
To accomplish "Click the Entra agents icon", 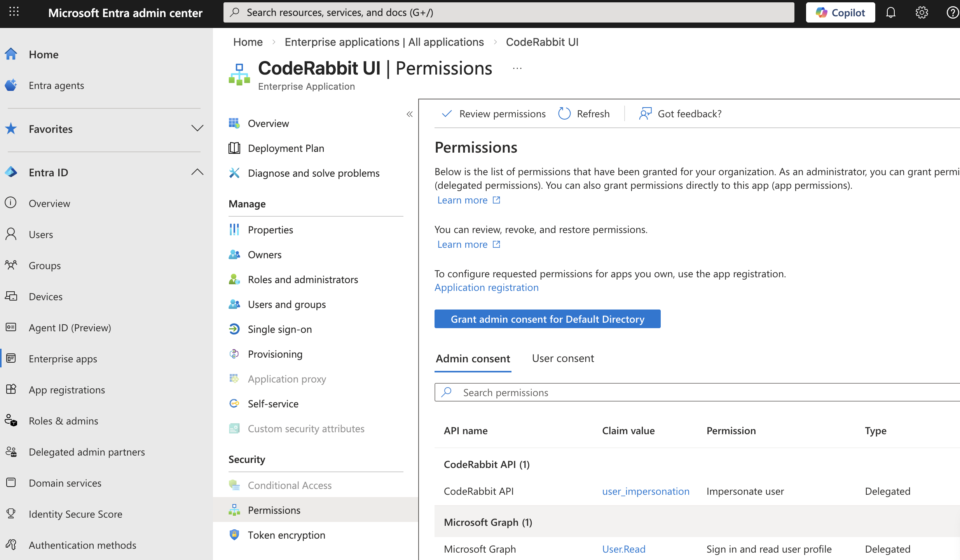I will click(11, 85).
